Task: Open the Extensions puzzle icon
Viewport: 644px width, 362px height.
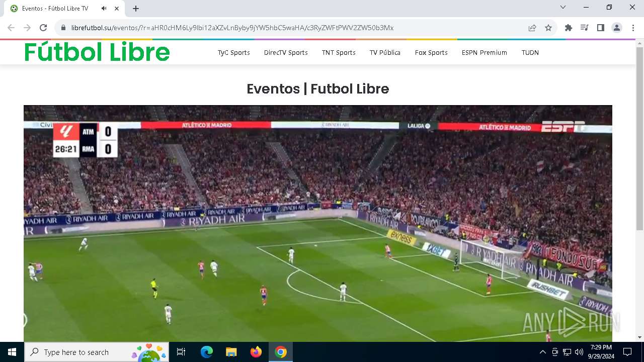Action: coord(569,28)
